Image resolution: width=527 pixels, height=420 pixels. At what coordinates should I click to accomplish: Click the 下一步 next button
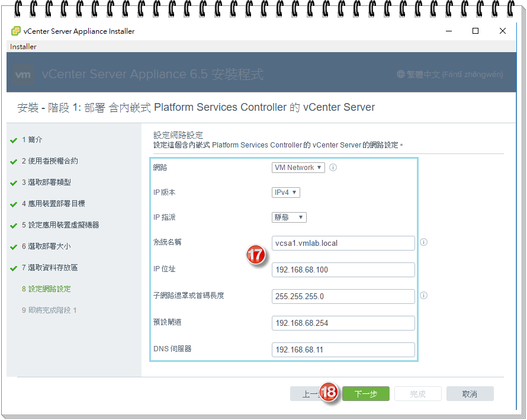tap(366, 394)
